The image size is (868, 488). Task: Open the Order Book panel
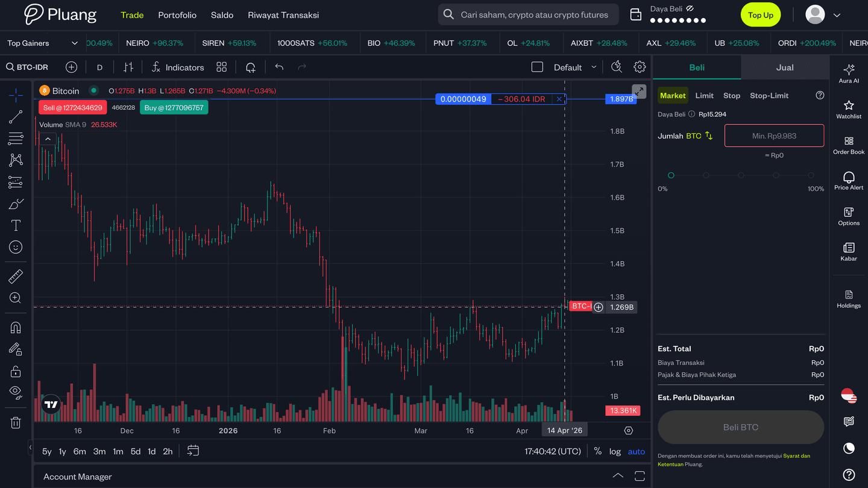pyautogui.click(x=849, y=145)
